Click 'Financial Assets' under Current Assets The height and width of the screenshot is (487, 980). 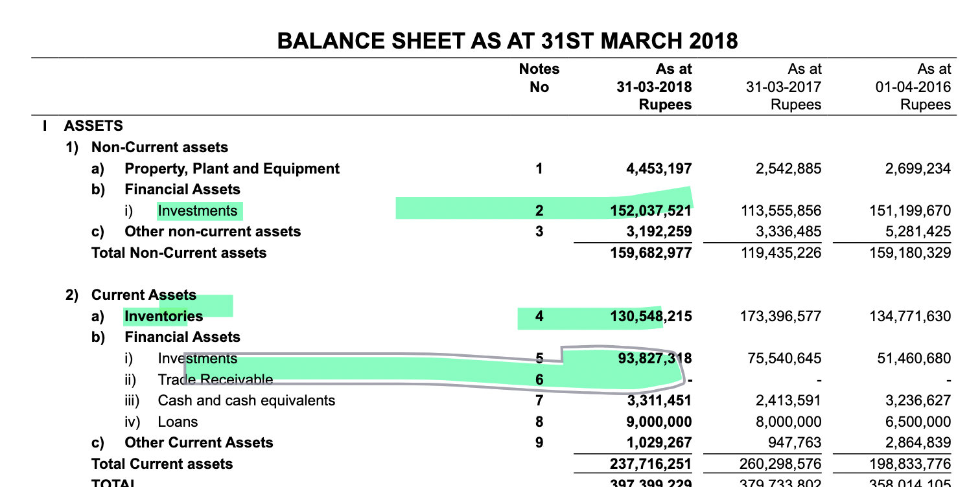point(182,337)
